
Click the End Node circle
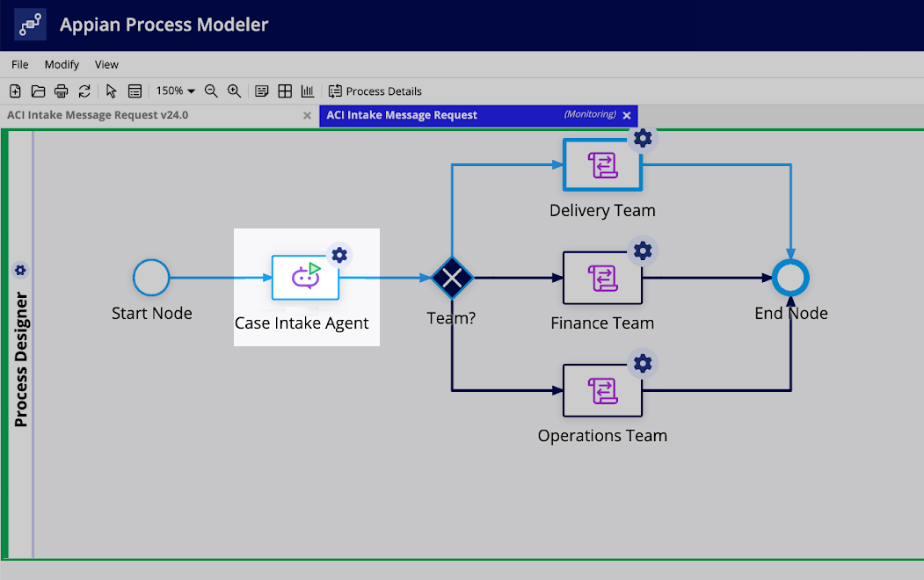[791, 278]
